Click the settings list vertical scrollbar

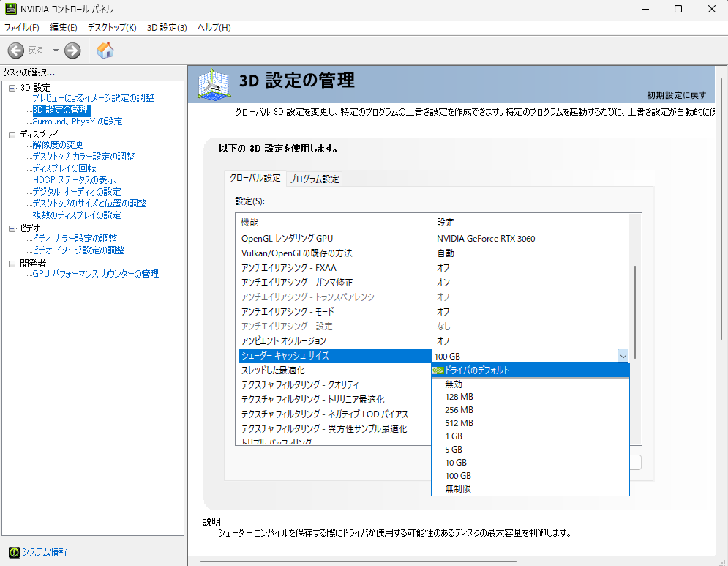pos(634,312)
